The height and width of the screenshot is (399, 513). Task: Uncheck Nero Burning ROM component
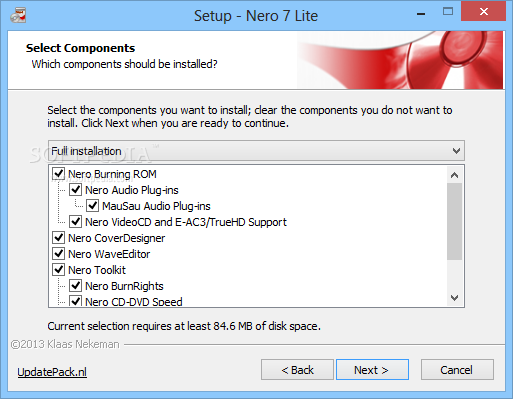tap(59, 174)
